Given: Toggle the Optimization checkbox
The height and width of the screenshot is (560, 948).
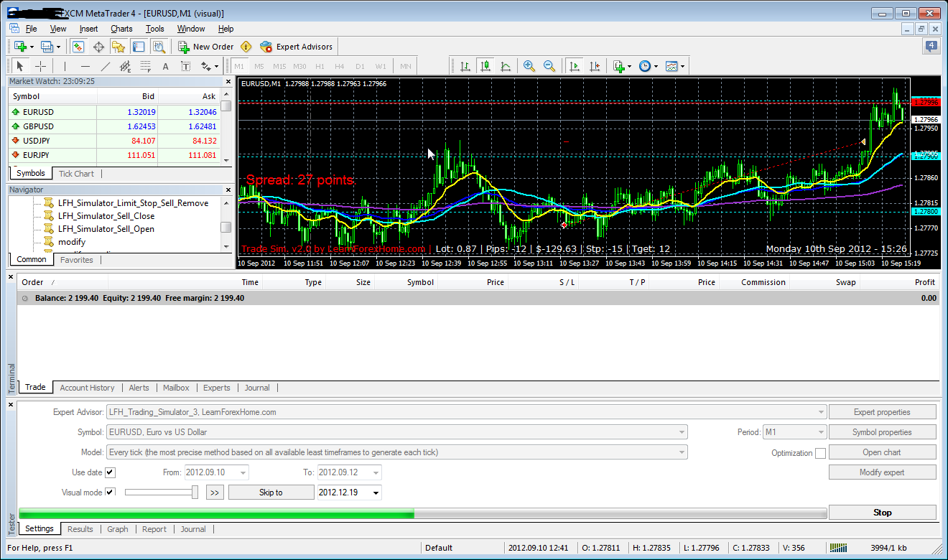Looking at the screenshot, I should [820, 453].
